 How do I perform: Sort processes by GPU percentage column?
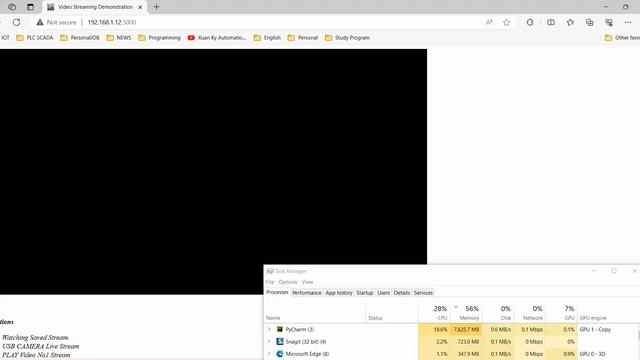click(561, 313)
